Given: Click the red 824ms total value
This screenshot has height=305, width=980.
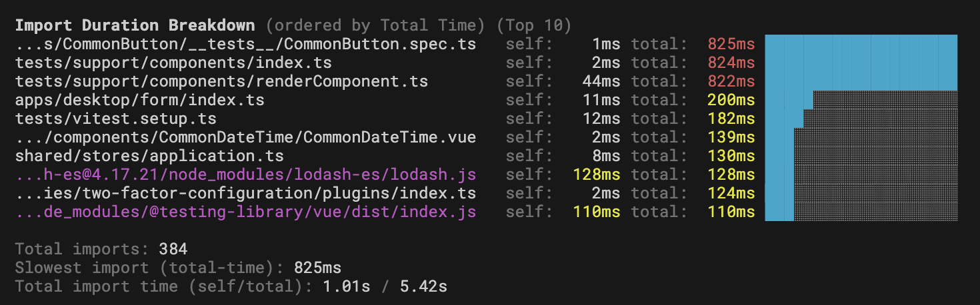Looking at the screenshot, I should 731,63.
